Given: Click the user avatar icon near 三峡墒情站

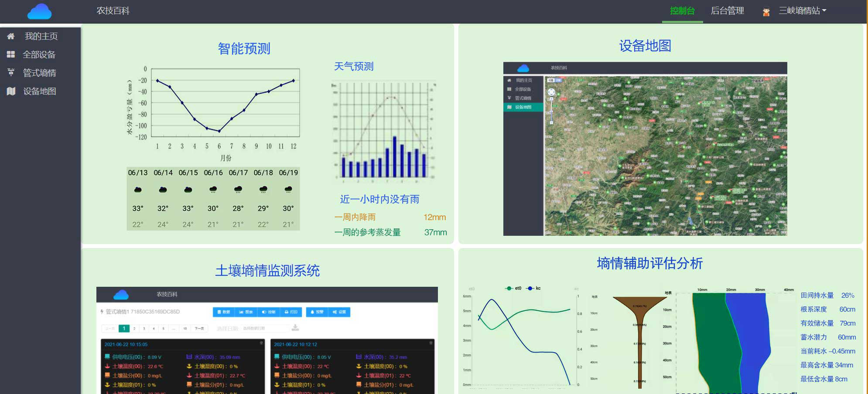Looking at the screenshot, I should [766, 12].
